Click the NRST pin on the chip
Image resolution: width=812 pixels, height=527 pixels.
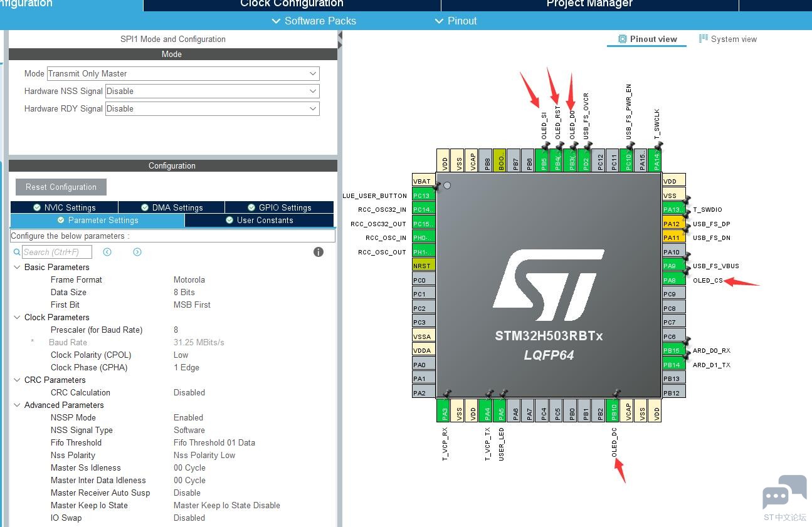click(423, 266)
